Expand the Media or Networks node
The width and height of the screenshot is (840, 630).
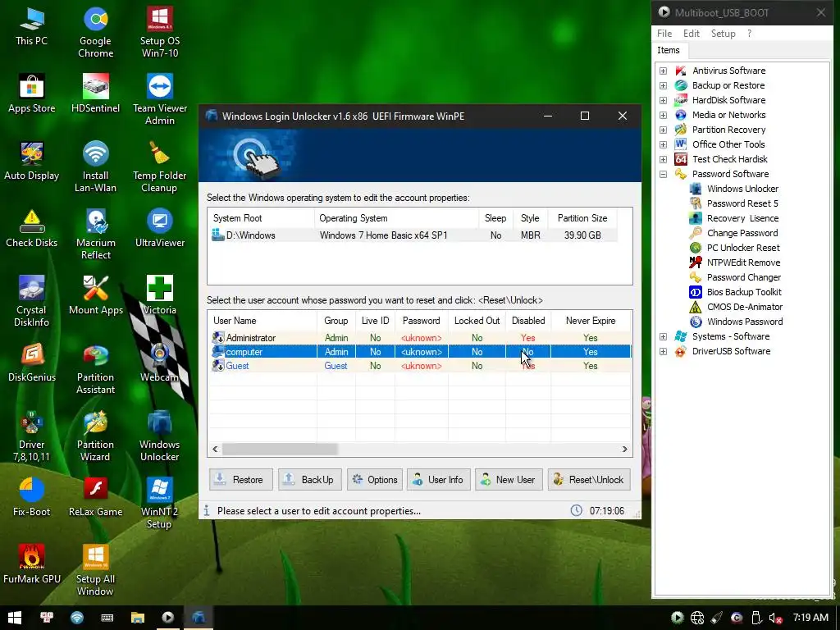click(x=663, y=115)
